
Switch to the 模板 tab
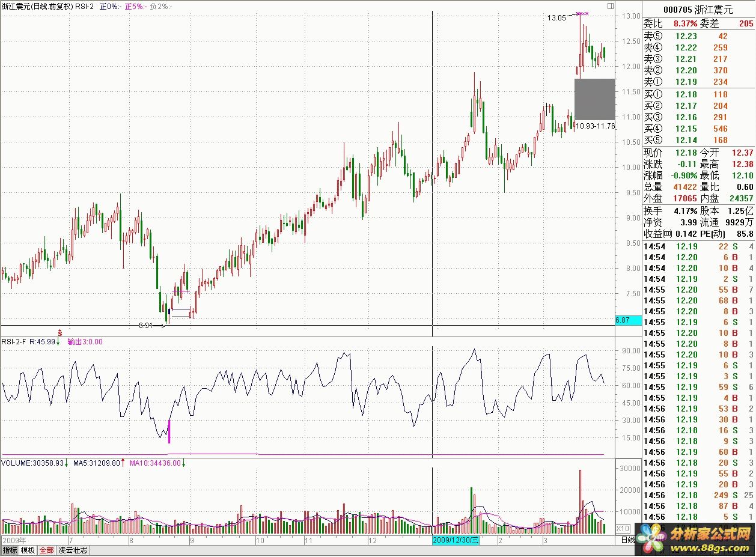click(28, 550)
